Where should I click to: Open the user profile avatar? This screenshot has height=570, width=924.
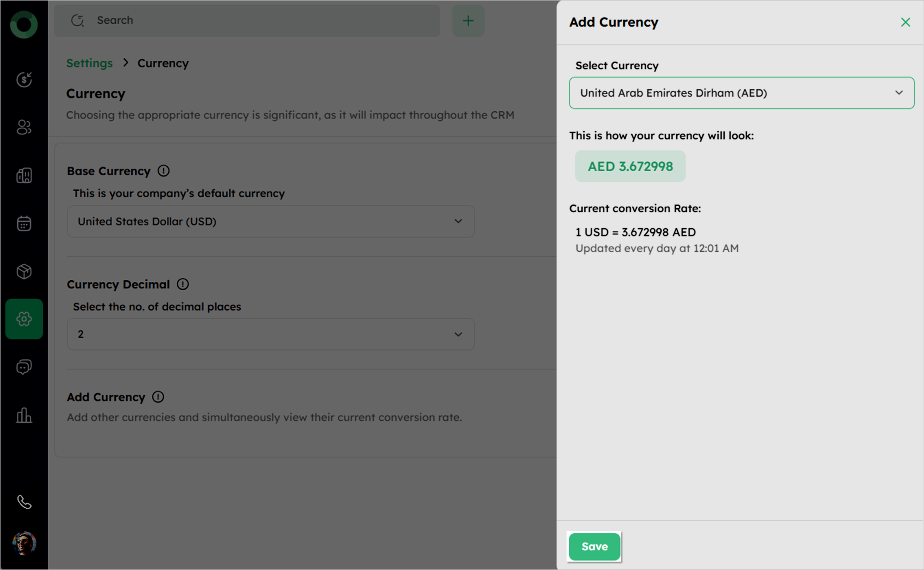point(24,543)
